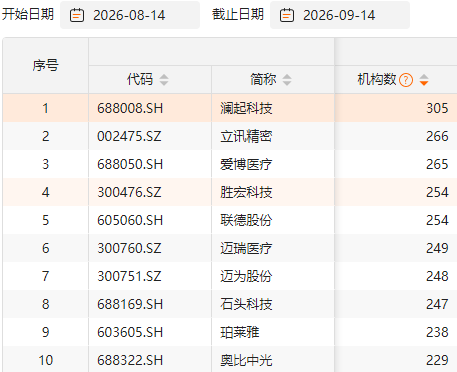Click institution count 249
The image size is (457, 372).
(x=437, y=248)
